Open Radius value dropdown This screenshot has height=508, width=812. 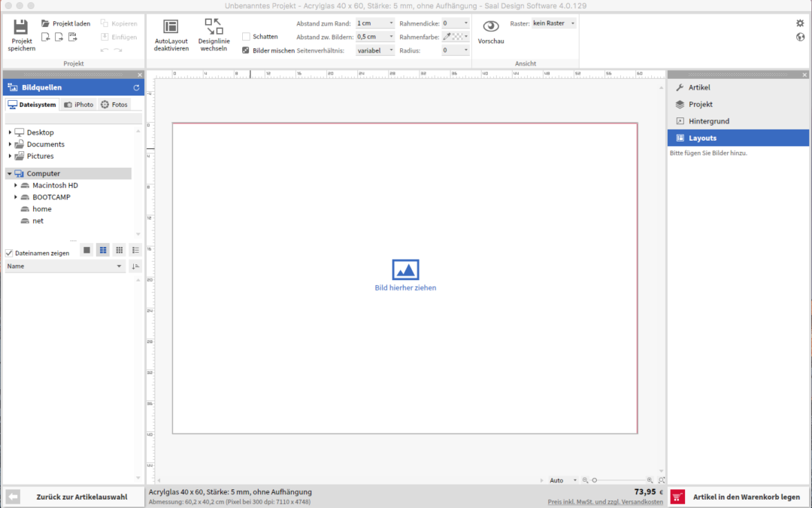coord(455,50)
